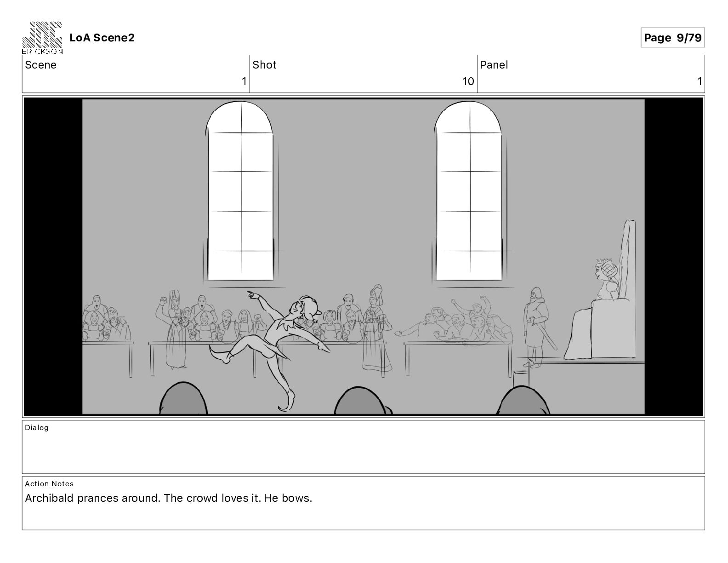Click inside the empty Dialog box

click(363, 447)
